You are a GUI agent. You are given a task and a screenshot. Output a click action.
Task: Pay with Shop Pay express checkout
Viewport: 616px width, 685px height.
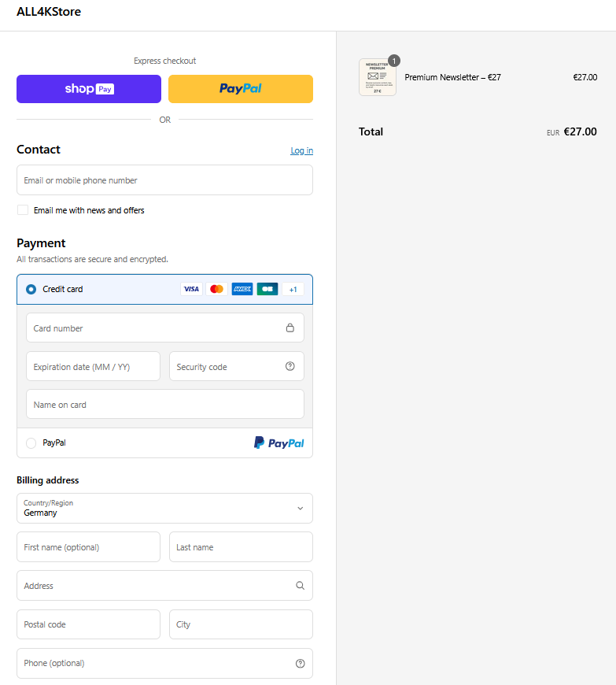pyautogui.click(x=89, y=89)
